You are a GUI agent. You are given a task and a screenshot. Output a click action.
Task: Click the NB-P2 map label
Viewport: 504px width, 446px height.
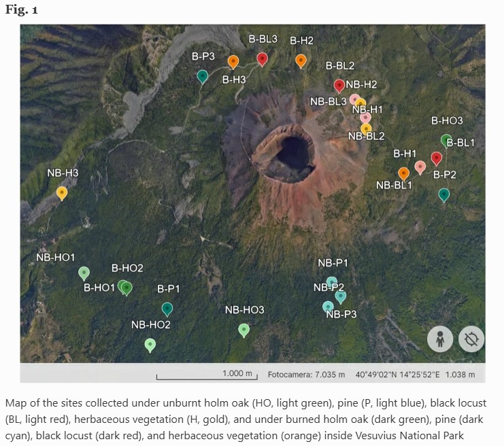[329, 287]
